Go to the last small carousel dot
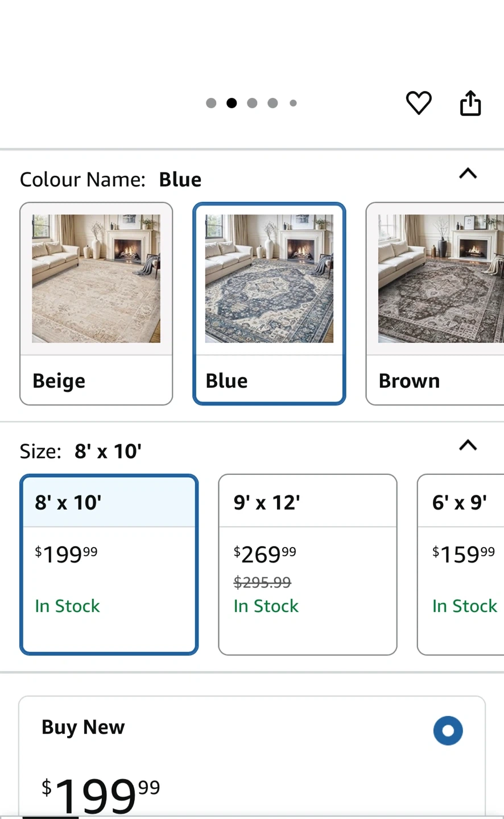504x819 pixels. point(293,103)
